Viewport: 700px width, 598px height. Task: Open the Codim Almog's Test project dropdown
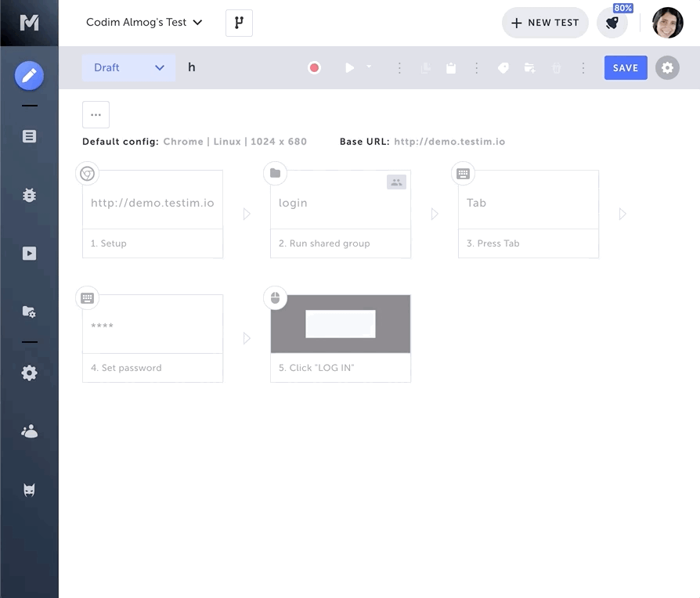tap(144, 23)
